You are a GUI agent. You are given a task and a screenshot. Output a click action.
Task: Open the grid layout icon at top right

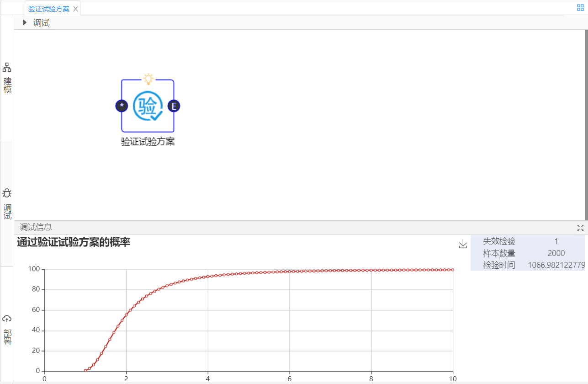coord(580,7)
